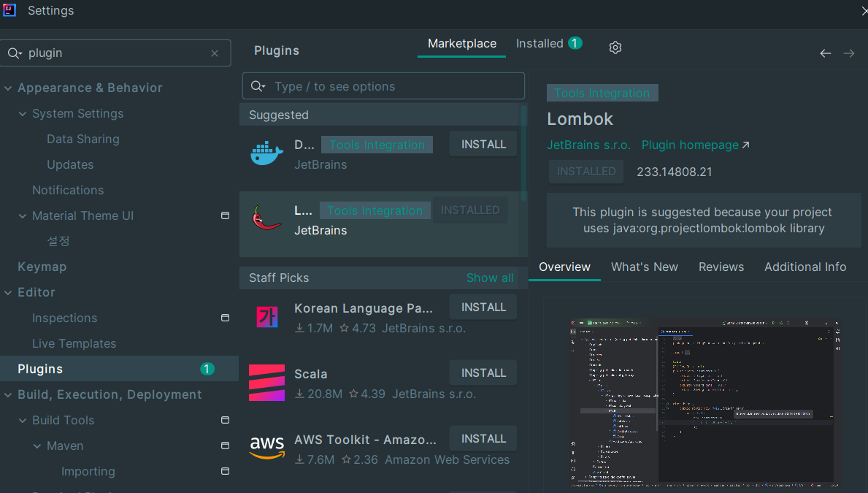Open plugin settings gear menu
The width and height of the screenshot is (868, 493).
tap(615, 47)
